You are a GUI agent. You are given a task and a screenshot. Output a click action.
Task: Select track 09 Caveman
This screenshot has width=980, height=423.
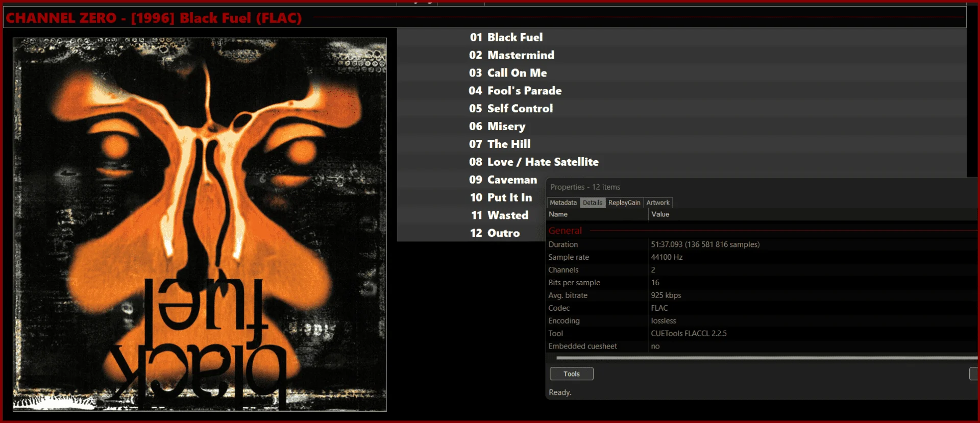[503, 180]
